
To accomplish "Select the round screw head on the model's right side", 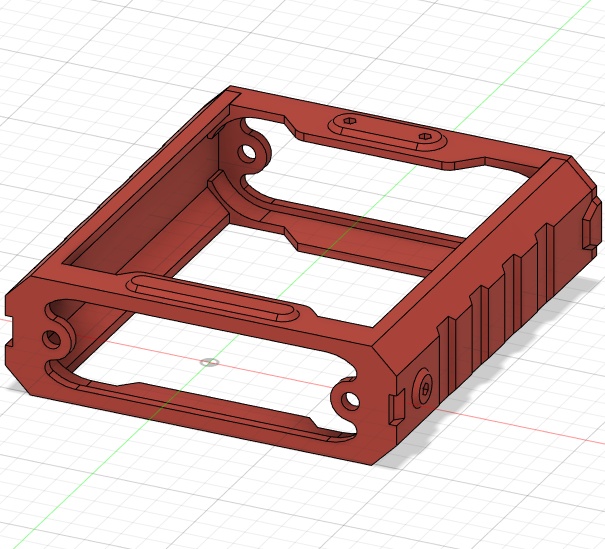I will [x=422, y=389].
